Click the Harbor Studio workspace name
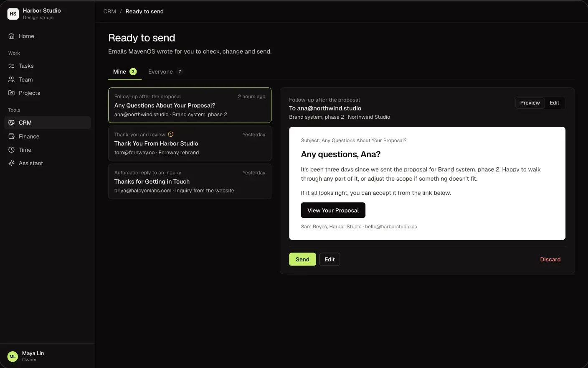 click(42, 10)
